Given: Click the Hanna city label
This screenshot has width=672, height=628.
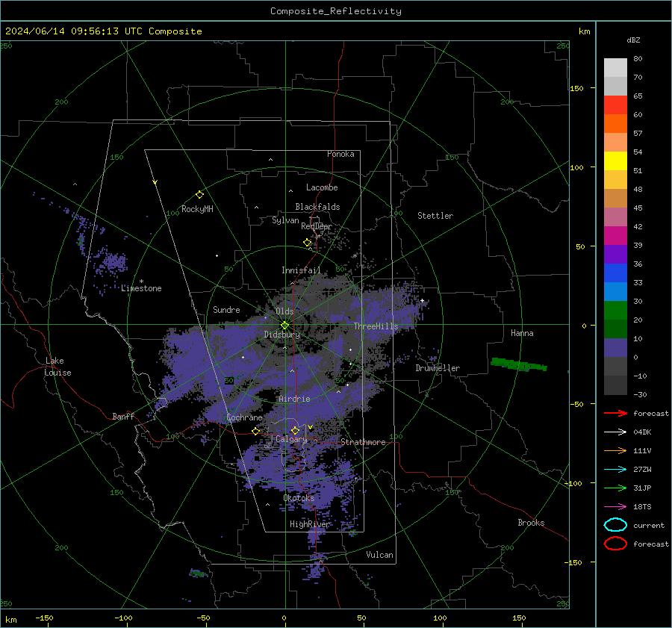Looking at the screenshot, I should click(522, 333).
